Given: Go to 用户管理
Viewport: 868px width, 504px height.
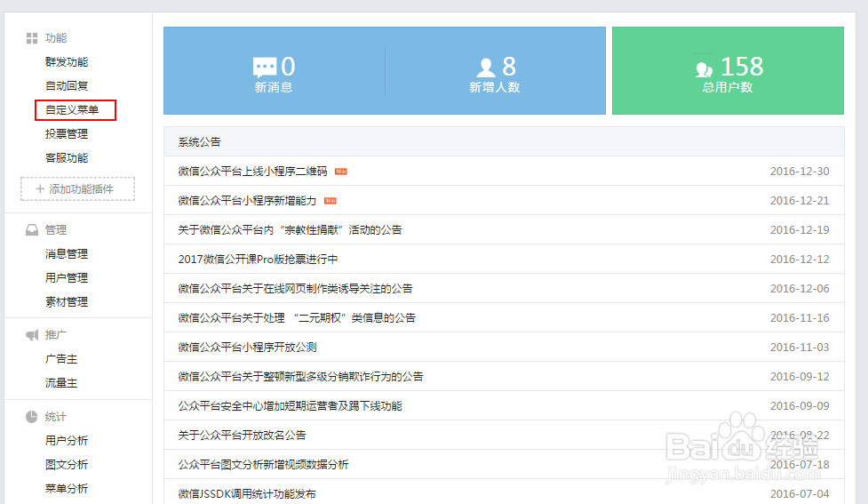Looking at the screenshot, I should tap(67, 278).
